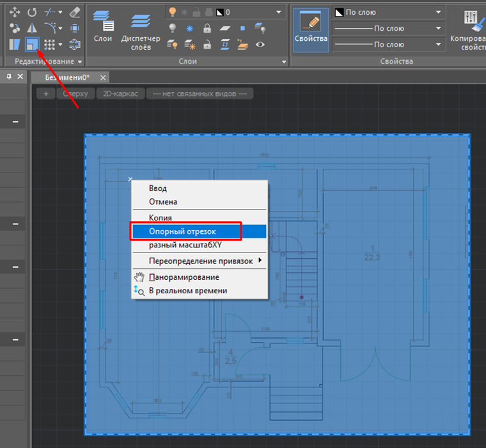Viewport: 486px width, 448px height.
Task: Expand the Редактирование panel arrow
Action: pyautogui.click(x=80, y=61)
